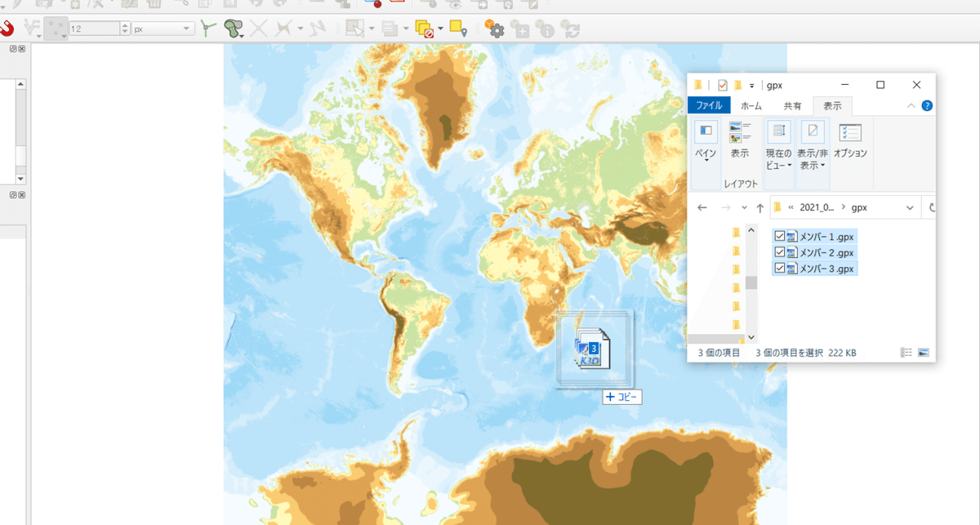Switch Explorer to large thumbnails view icon
Screen dimensions: 980x525
pos(924,353)
